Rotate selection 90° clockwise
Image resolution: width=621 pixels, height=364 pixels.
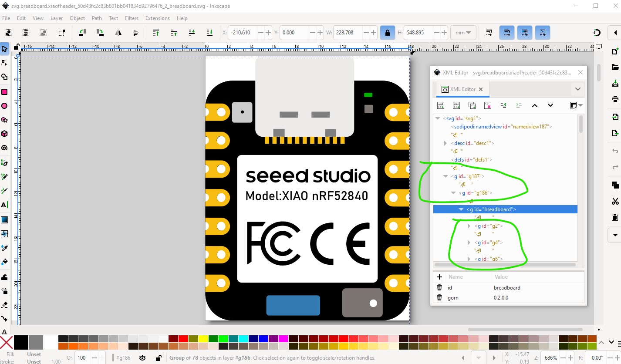100,33
